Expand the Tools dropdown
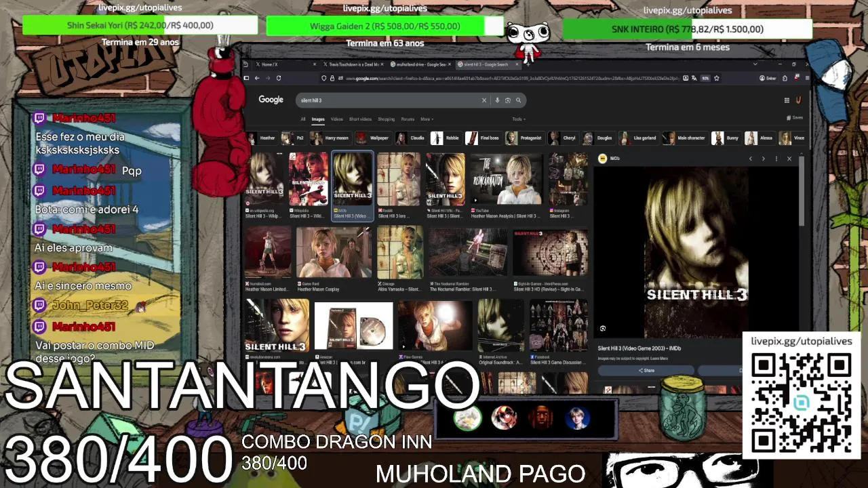868x488 pixels. [518, 119]
